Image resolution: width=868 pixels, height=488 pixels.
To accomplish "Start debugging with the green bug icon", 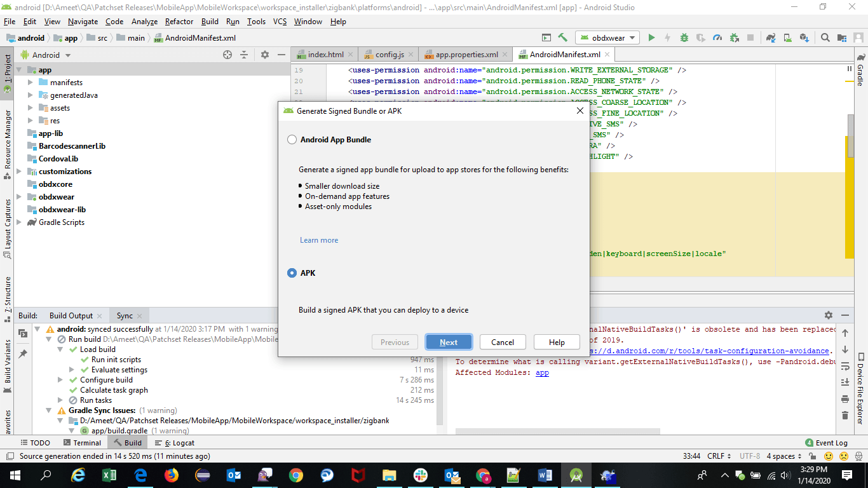I will [684, 37].
